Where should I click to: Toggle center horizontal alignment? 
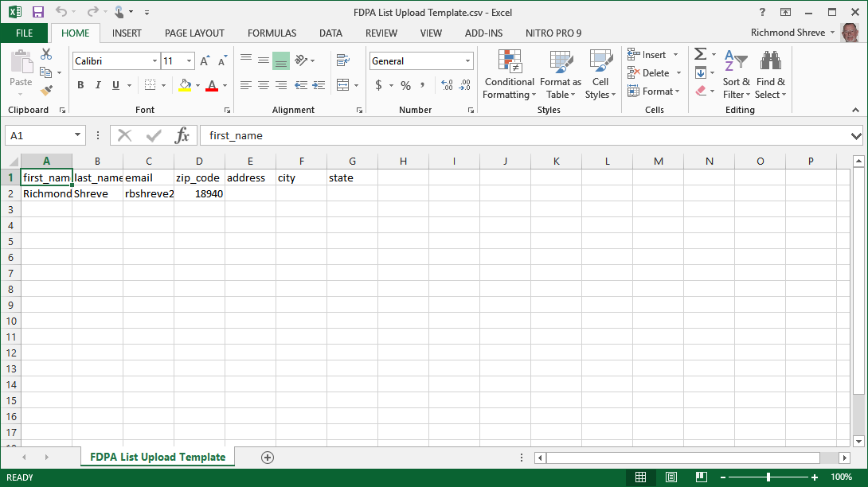coord(263,85)
